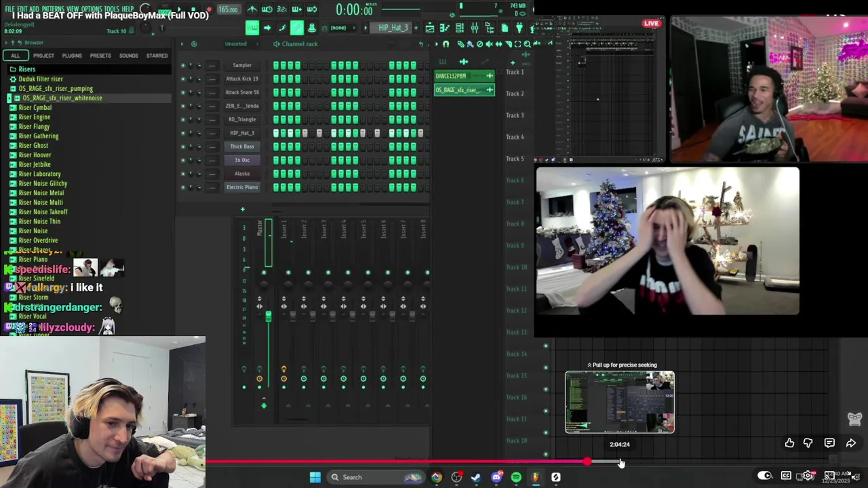Select the playlist Delete tool

pyautogui.click(x=480, y=44)
